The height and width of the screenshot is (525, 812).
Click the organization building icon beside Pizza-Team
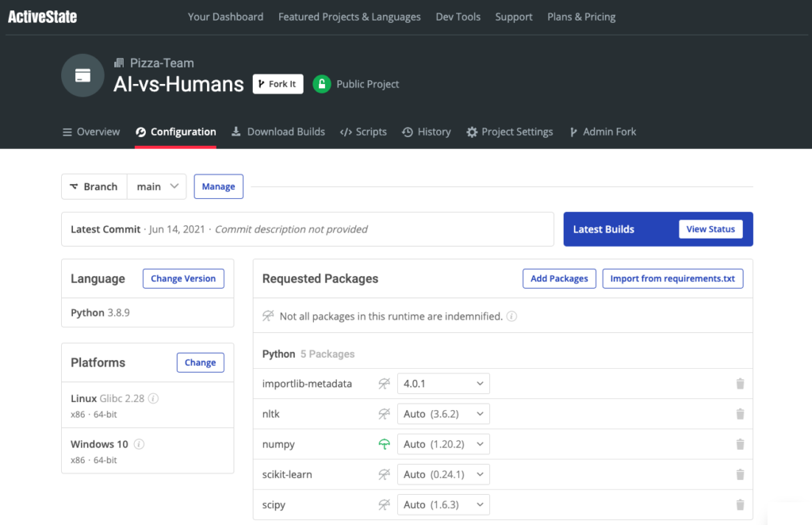119,63
